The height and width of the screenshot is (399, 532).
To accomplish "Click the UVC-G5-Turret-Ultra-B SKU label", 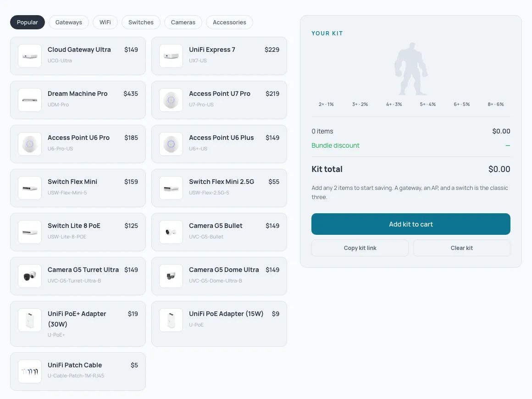I will pyautogui.click(x=74, y=281).
